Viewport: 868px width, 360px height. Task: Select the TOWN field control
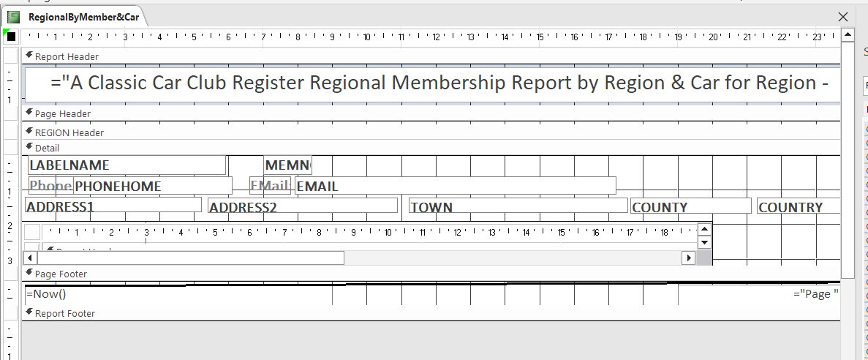point(518,206)
